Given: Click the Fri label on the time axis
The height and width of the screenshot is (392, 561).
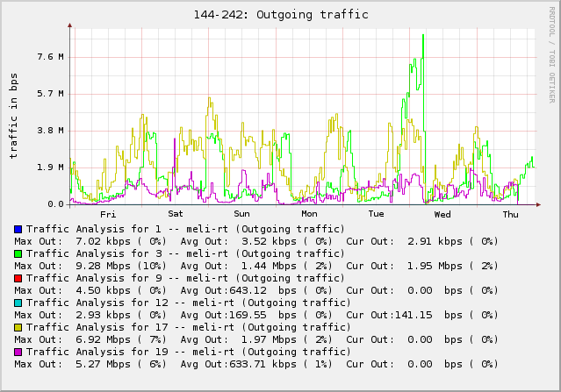Looking at the screenshot, I should click(108, 214).
